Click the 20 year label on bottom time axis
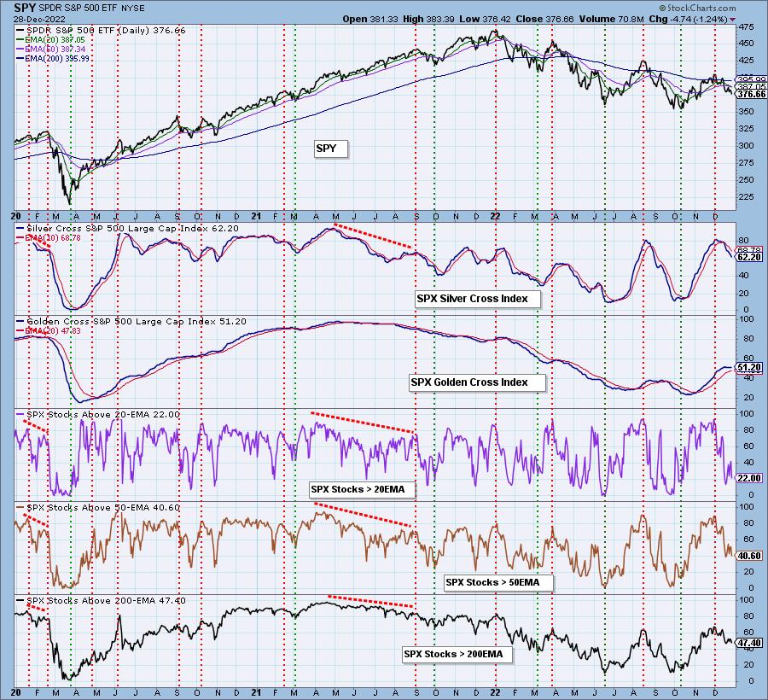The image size is (768, 700). (x=15, y=692)
